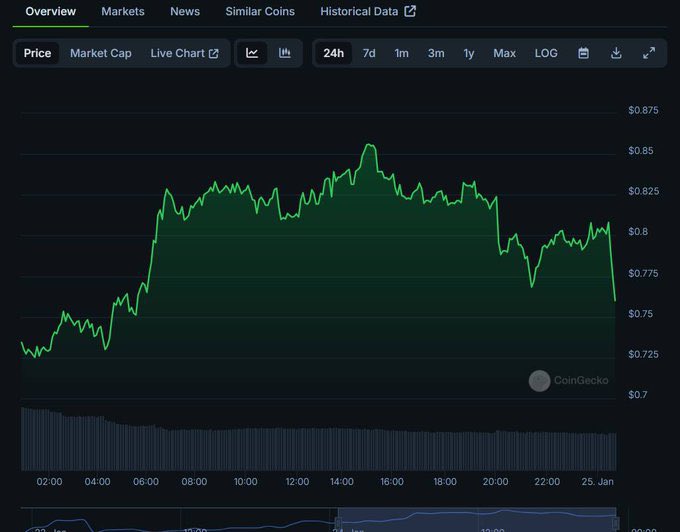Show the 1y price history

[468, 53]
